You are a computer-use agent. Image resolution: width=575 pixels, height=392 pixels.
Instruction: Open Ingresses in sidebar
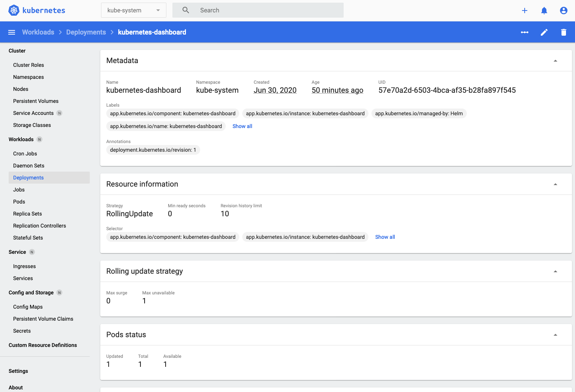click(x=24, y=266)
